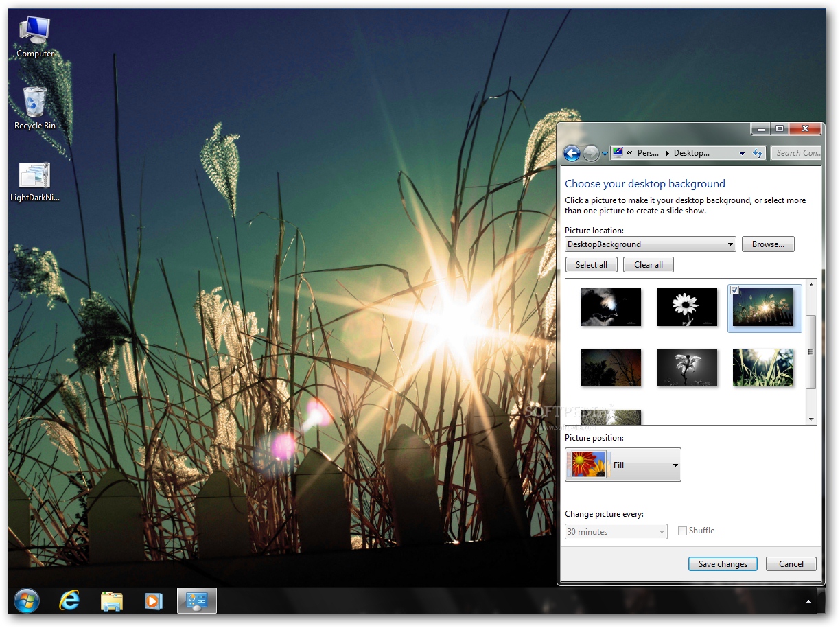840x628 pixels.
Task: Launch Internet Explorer from taskbar
Action: coord(69,601)
